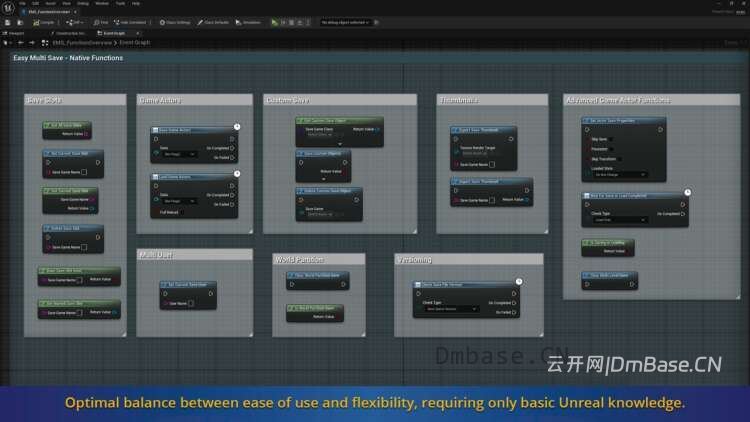Click On Failed pin of Check Save File Version

(514, 312)
